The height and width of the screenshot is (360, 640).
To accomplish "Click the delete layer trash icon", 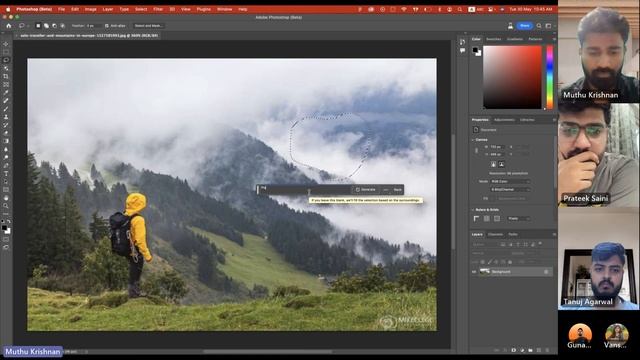I will click(547, 350).
